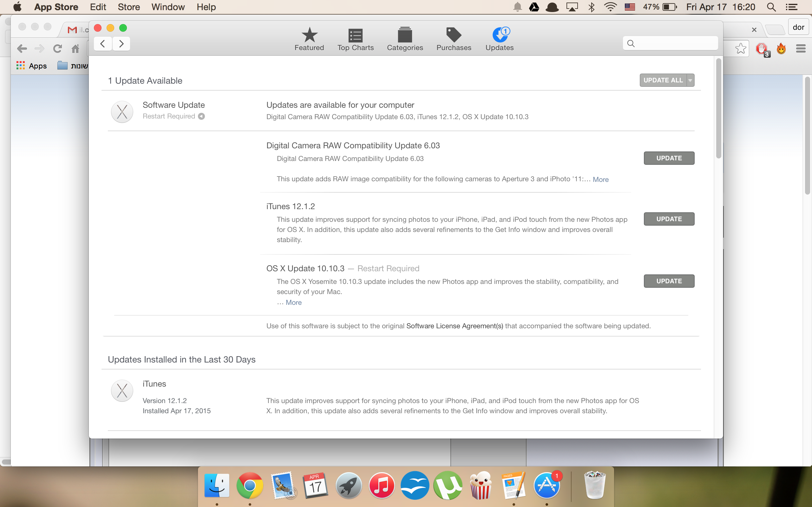The height and width of the screenshot is (507, 812).
Task: Open Notification Center list icon
Action: (x=791, y=7)
